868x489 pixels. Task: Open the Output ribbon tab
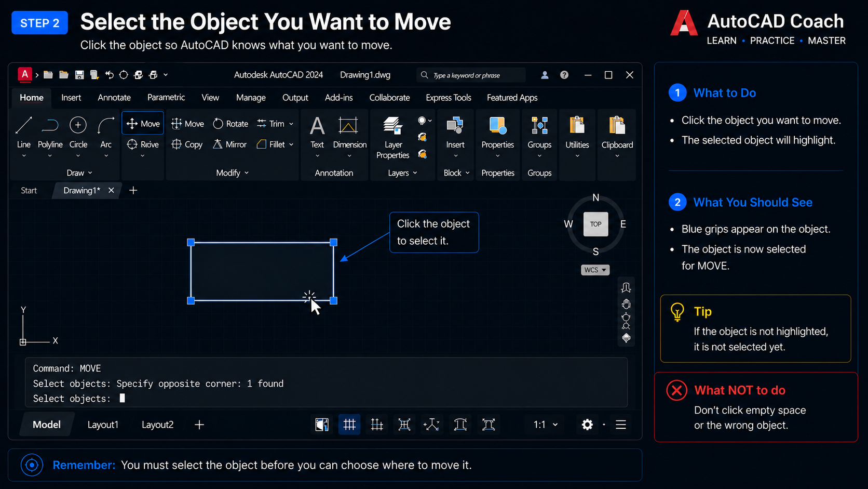click(x=295, y=98)
